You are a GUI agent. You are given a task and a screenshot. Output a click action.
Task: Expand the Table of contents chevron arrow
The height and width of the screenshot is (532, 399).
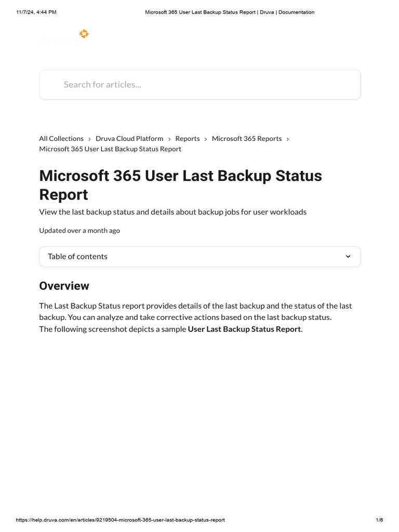point(348,257)
